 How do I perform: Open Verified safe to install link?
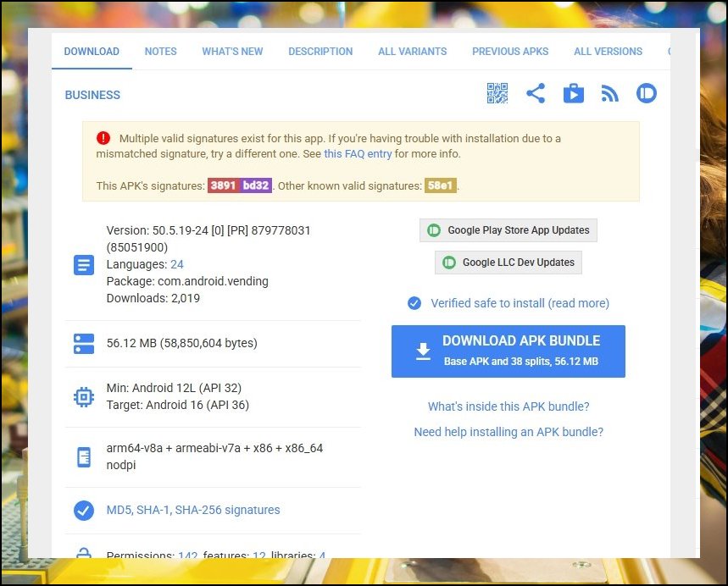[x=520, y=303]
